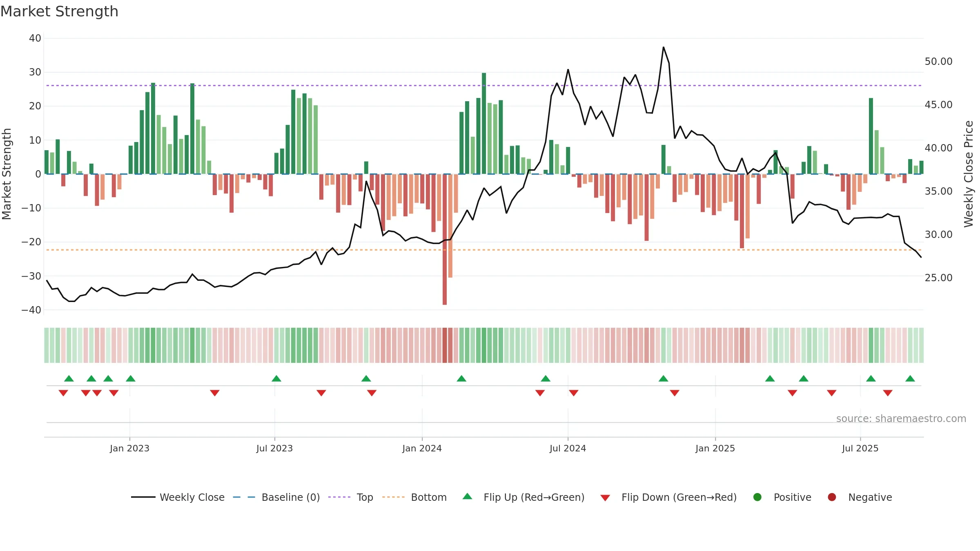
Task: Click the Jan 2025 x-axis label
Action: (x=715, y=448)
